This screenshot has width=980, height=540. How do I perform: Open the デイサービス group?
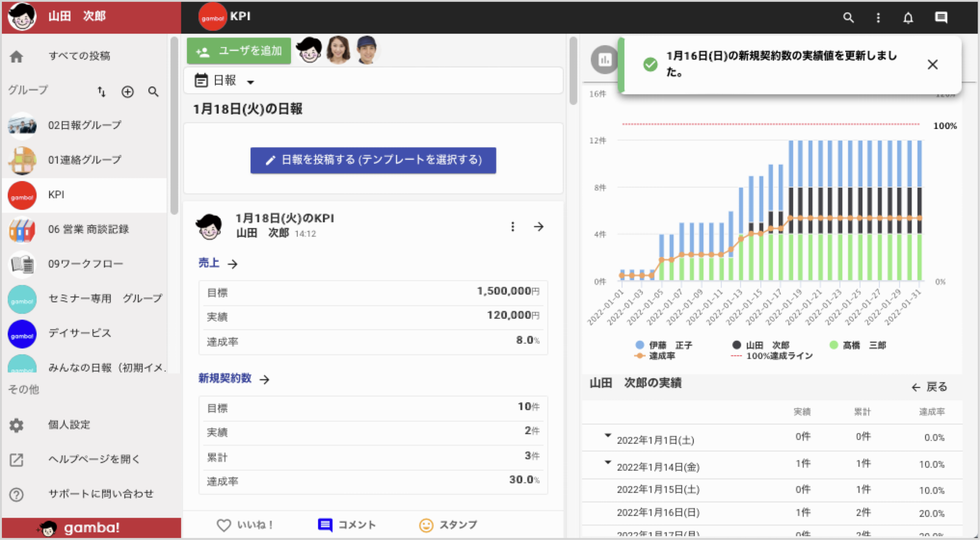pyautogui.click(x=84, y=333)
